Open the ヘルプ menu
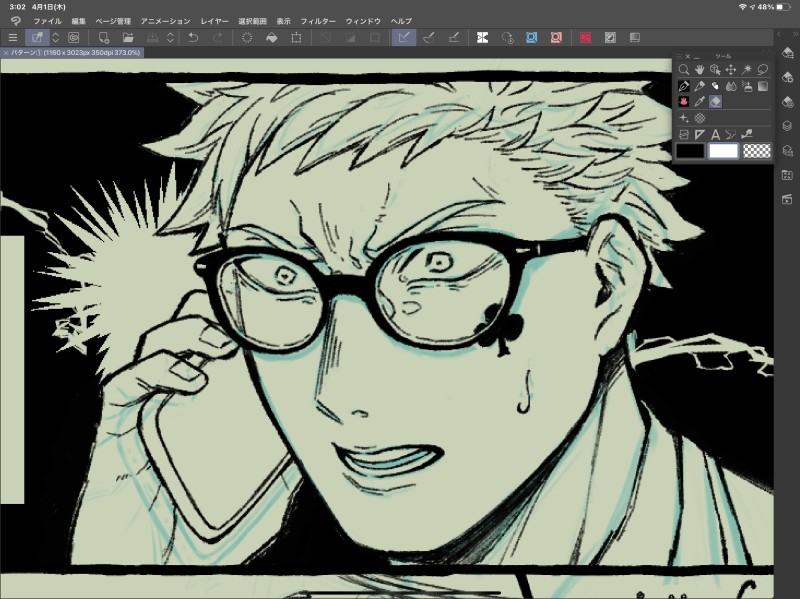The image size is (800, 599). pos(401,21)
